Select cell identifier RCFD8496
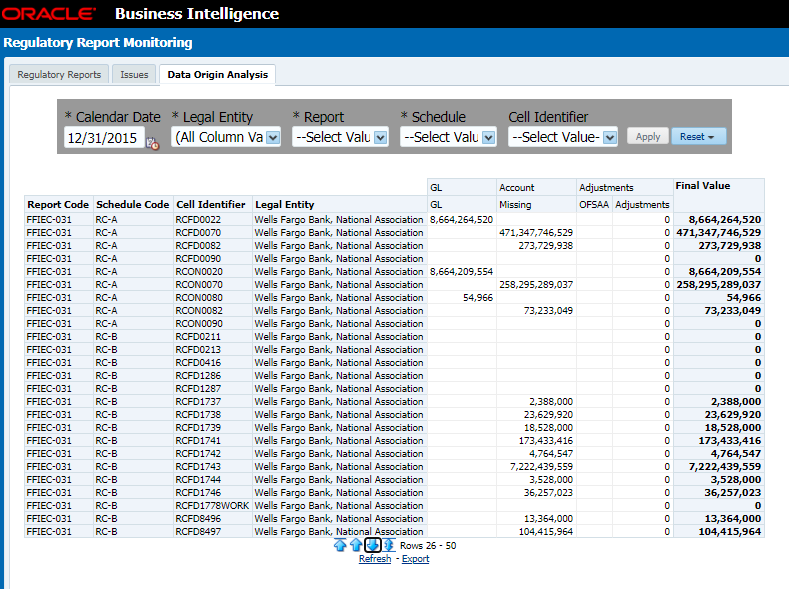 198,519
